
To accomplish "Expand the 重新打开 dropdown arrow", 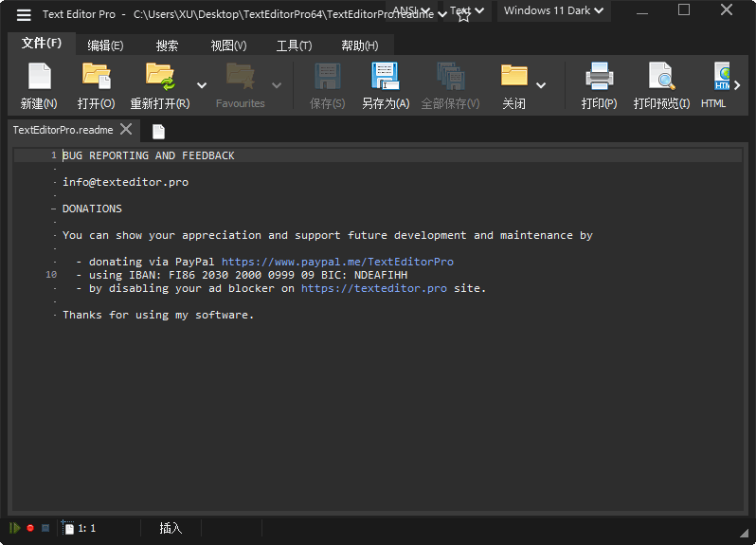I will [202, 86].
